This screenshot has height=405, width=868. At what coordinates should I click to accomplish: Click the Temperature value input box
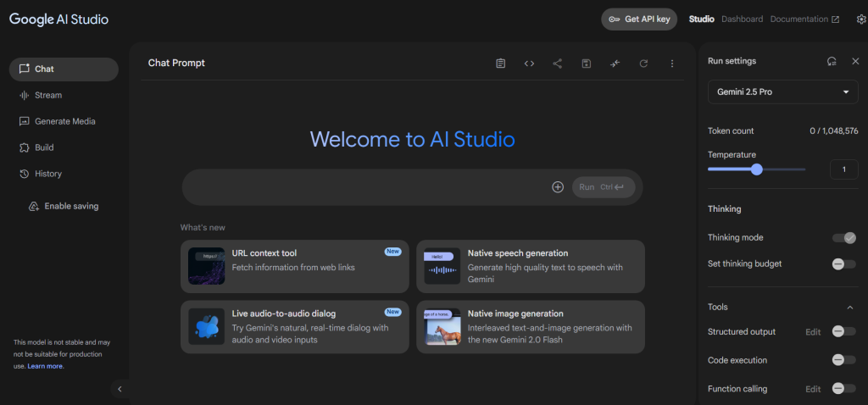point(843,169)
